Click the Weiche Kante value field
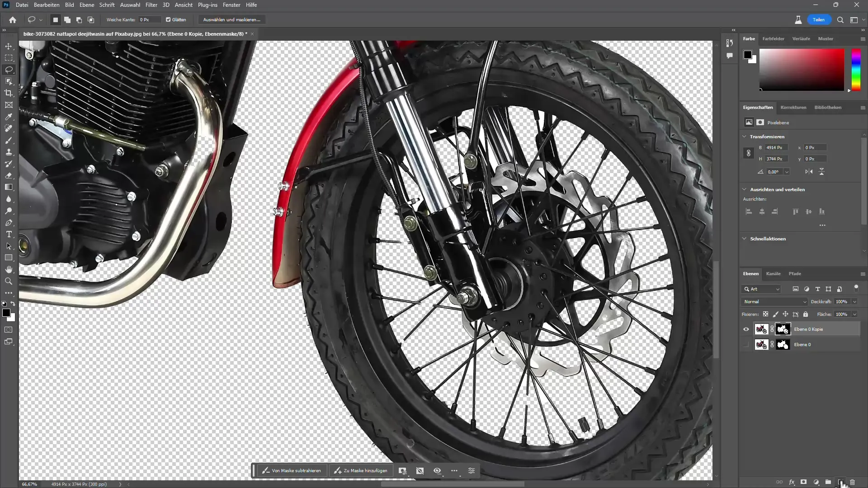The image size is (868, 488). [149, 20]
